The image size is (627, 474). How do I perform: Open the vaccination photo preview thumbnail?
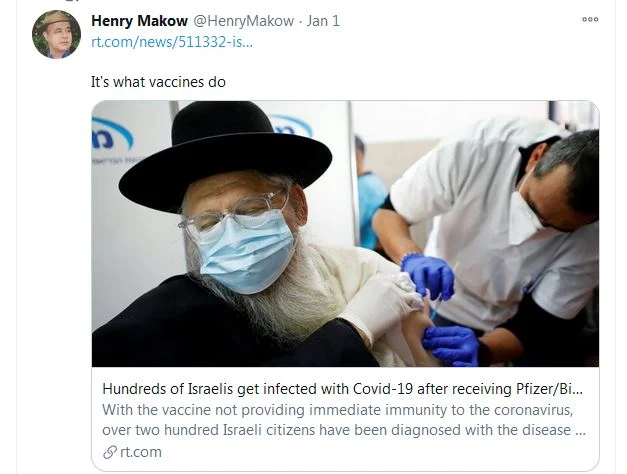click(x=345, y=234)
